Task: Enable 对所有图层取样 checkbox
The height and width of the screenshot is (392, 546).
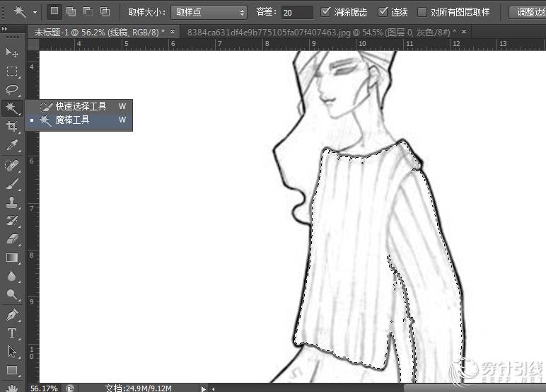Action: click(x=422, y=12)
